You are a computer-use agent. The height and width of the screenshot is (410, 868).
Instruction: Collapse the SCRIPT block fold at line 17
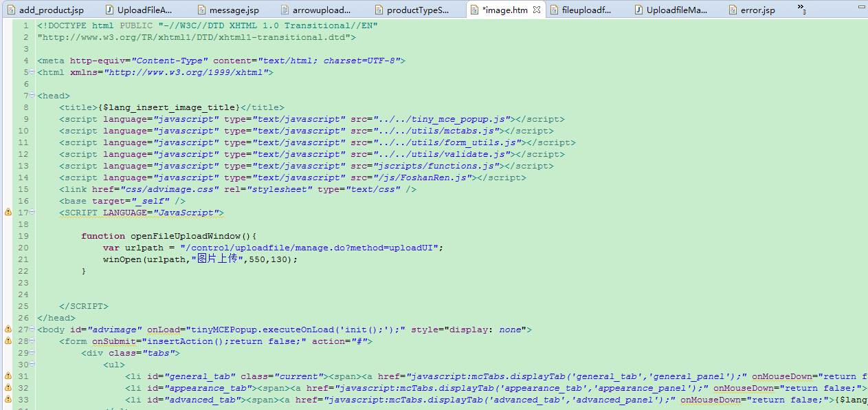click(x=32, y=213)
